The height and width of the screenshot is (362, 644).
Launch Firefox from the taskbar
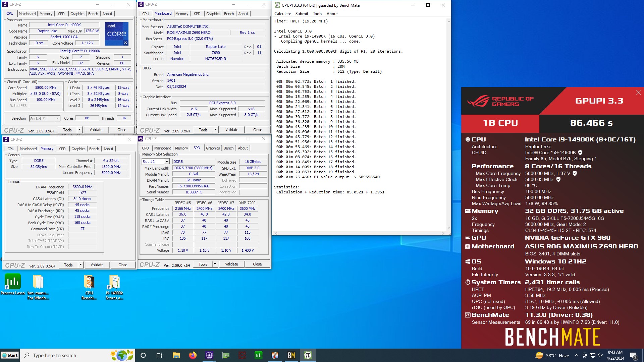193,355
